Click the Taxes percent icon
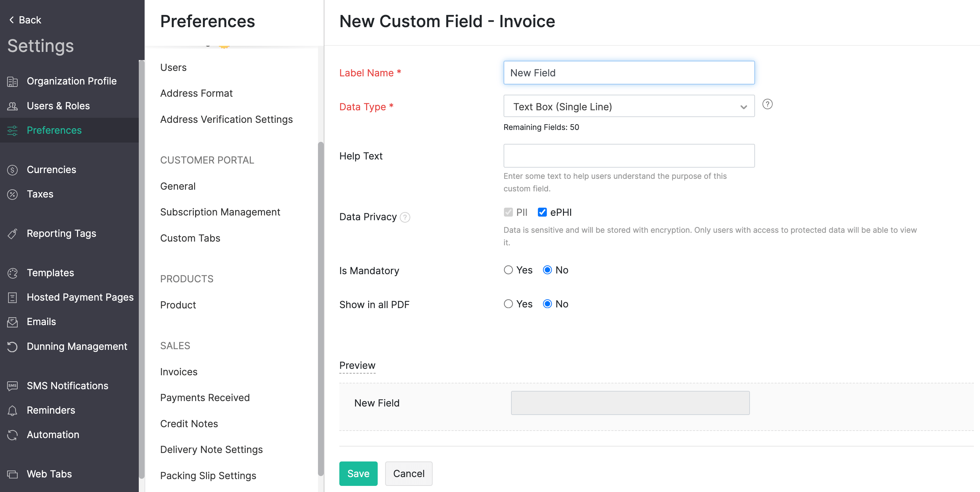 click(x=12, y=194)
